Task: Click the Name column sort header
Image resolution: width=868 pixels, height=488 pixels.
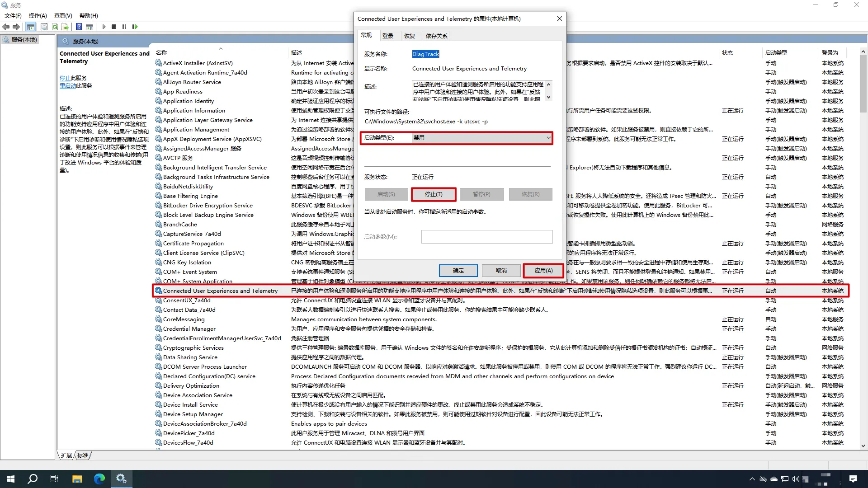Action: (161, 53)
